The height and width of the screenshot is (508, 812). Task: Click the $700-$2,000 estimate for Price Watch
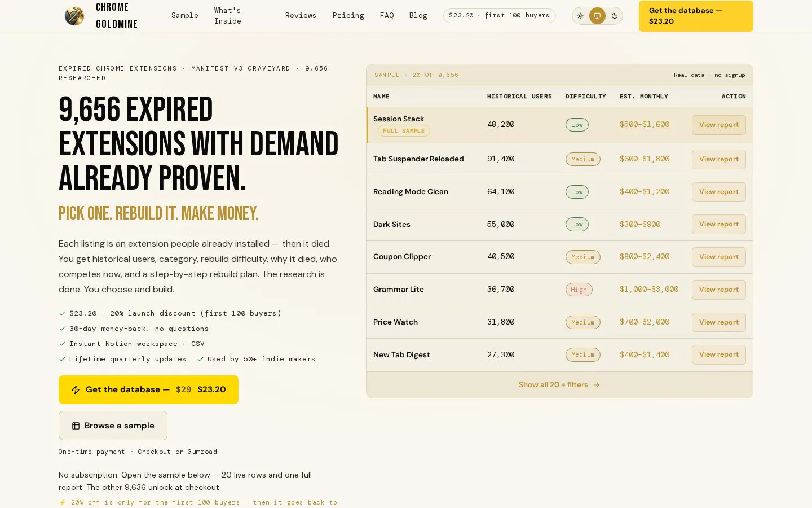[x=645, y=322]
